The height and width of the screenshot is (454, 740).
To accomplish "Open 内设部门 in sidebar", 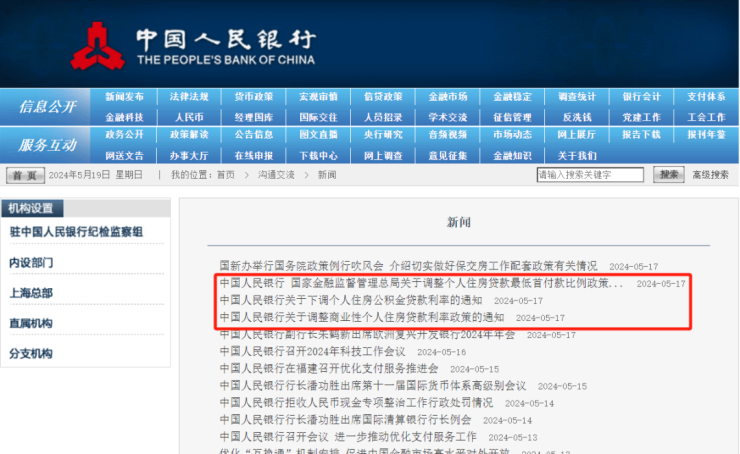I will coord(31,262).
